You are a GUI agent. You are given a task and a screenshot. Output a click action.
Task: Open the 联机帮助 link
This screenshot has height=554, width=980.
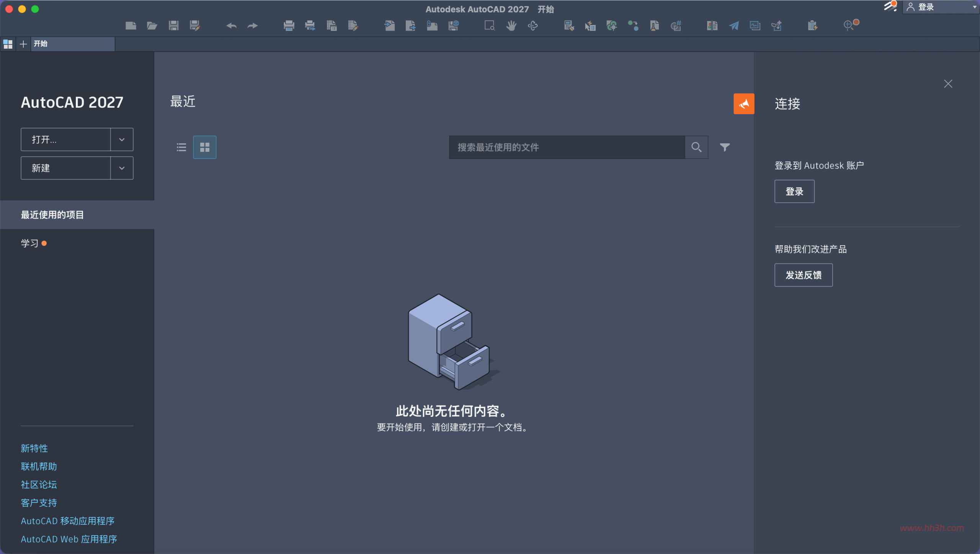39,466
